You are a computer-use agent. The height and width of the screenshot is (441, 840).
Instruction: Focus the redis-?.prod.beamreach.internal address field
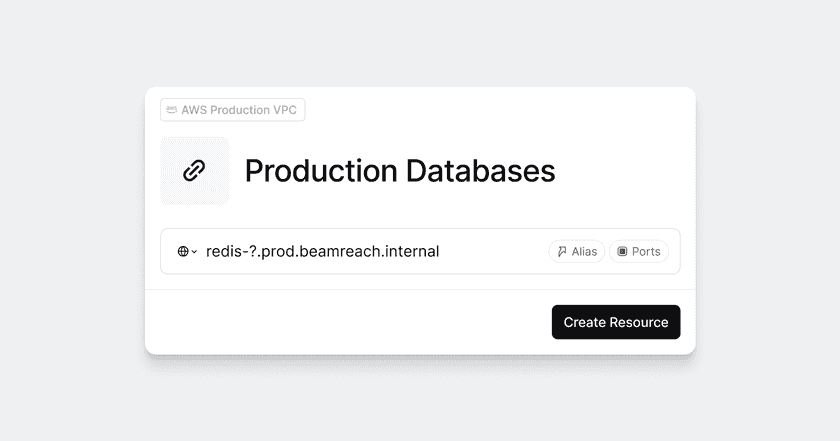pyautogui.click(x=322, y=252)
